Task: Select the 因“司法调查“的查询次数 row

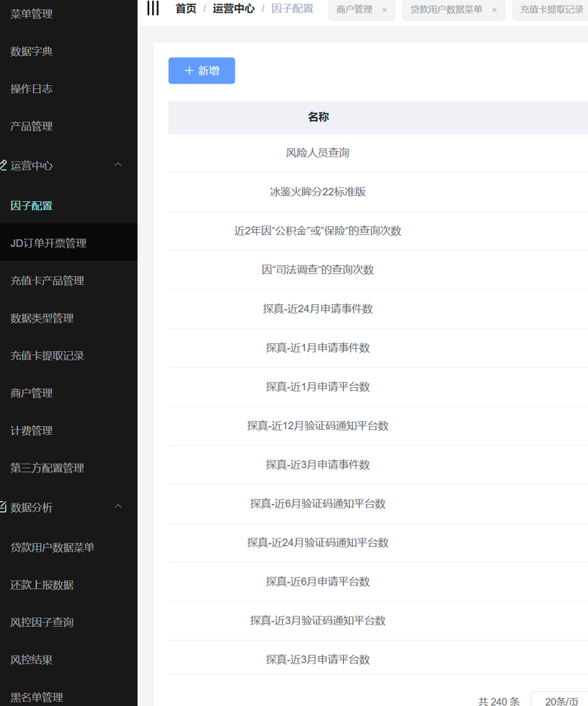Action: point(378,270)
